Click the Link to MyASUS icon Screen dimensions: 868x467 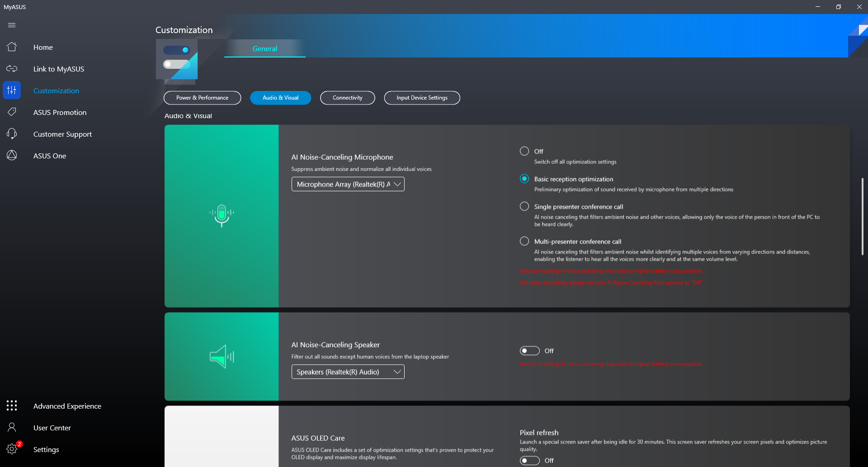[12, 69]
